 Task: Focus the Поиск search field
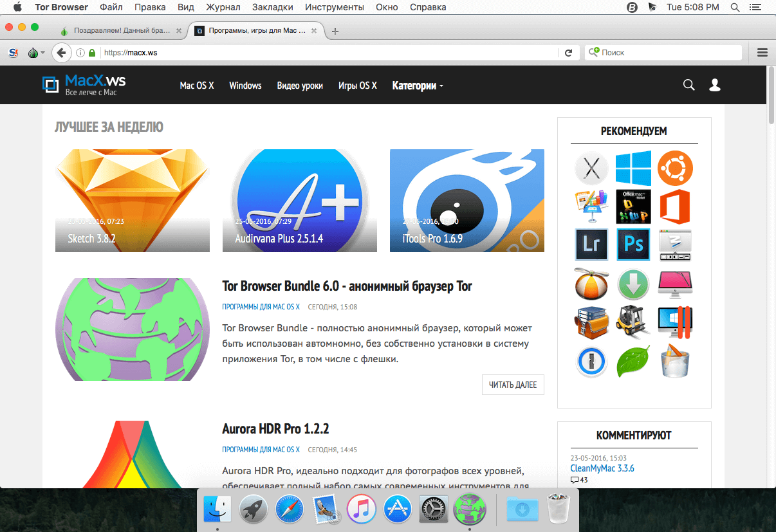(x=663, y=53)
